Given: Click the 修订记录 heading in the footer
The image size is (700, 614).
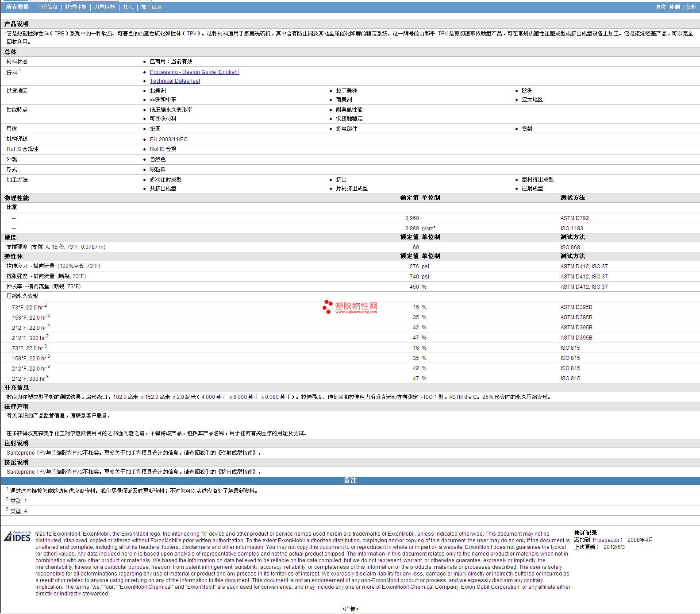Looking at the screenshot, I should (585, 533).
